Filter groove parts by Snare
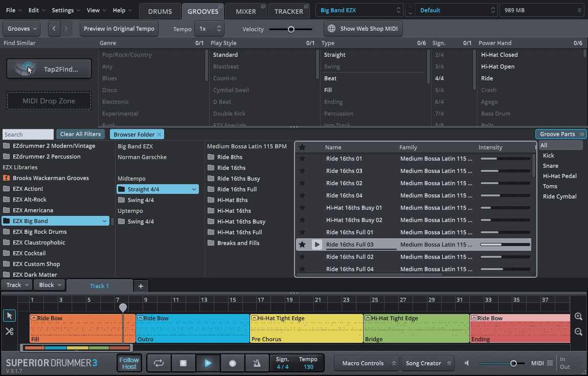Viewport: 588px width, 376px height. click(550, 166)
